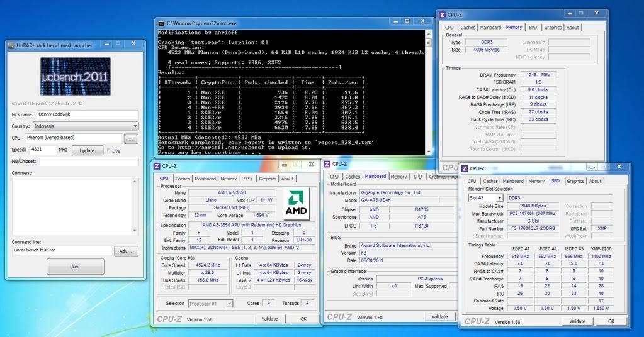
Task: Switch to Mainboard tab in CPU-Z CPU window
Action: pyautogui.click(x=205, y=179)
